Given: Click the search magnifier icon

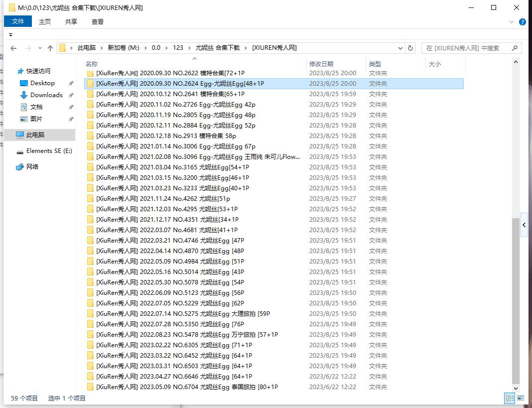Looking at the screenshot, I should (515, 48).
